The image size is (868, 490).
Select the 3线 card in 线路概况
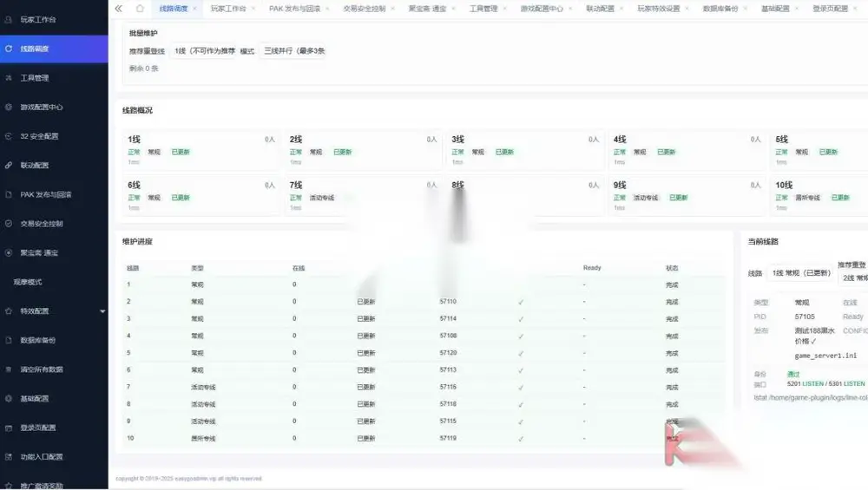[525, 150]
